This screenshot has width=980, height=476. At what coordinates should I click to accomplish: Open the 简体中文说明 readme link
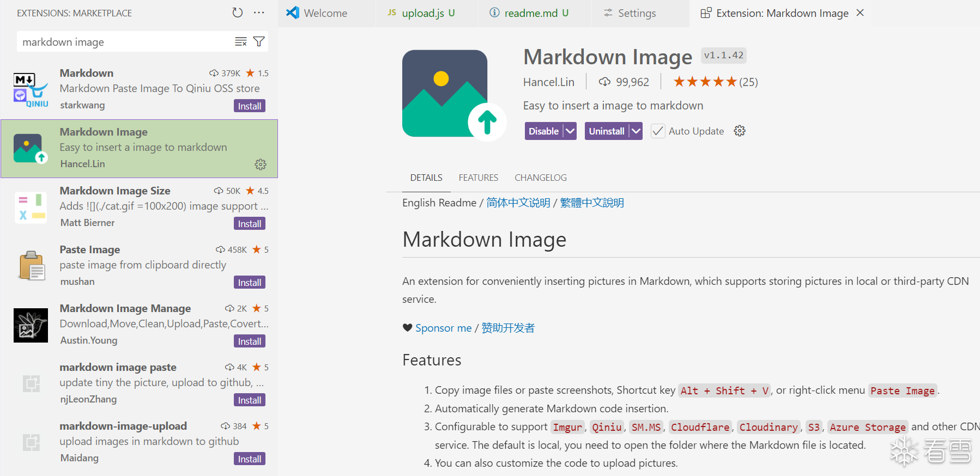(518, 203)
